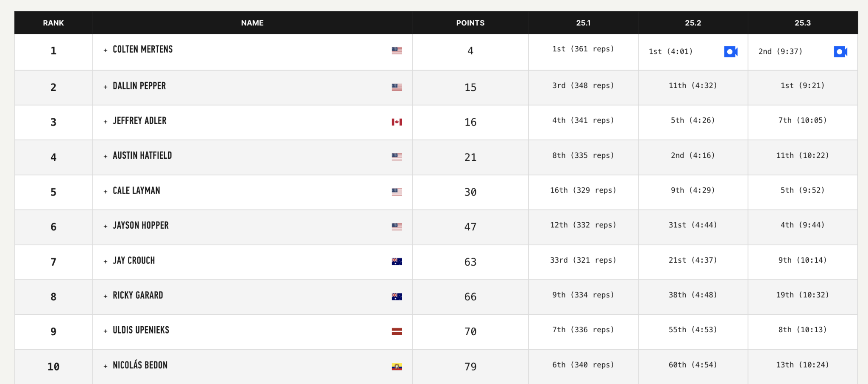This screenshot has height=384, width=868.
Task: Play Colten Mertens' 25.3 workout video
Action: point(841,51)
